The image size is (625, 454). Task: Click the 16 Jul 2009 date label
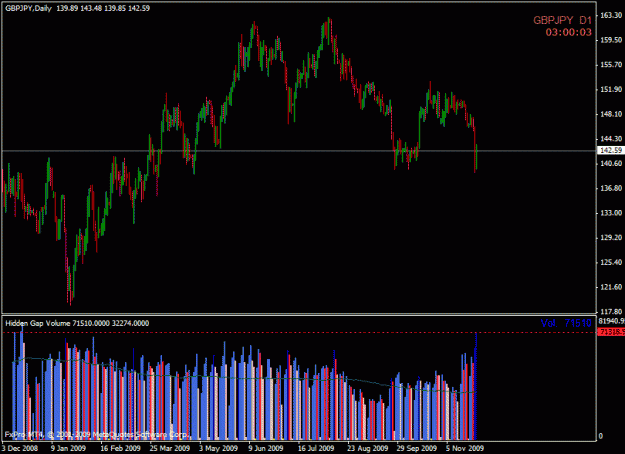(316, 448)
